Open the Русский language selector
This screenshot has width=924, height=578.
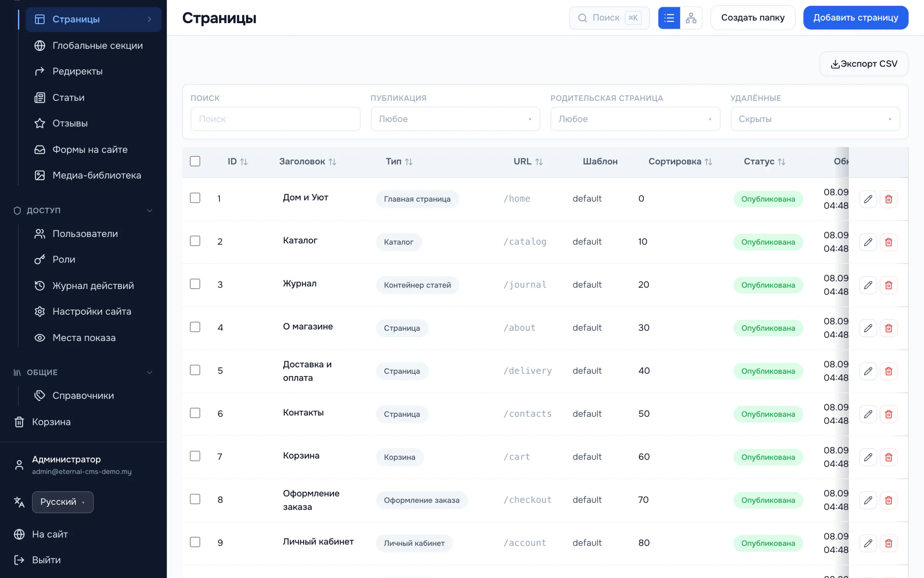tap(63, 502)
